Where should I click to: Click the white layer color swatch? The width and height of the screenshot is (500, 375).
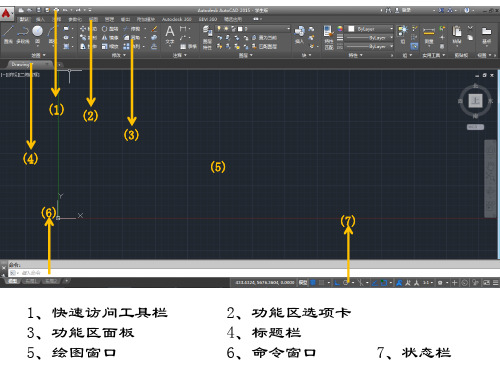click(x=240, y=29)
